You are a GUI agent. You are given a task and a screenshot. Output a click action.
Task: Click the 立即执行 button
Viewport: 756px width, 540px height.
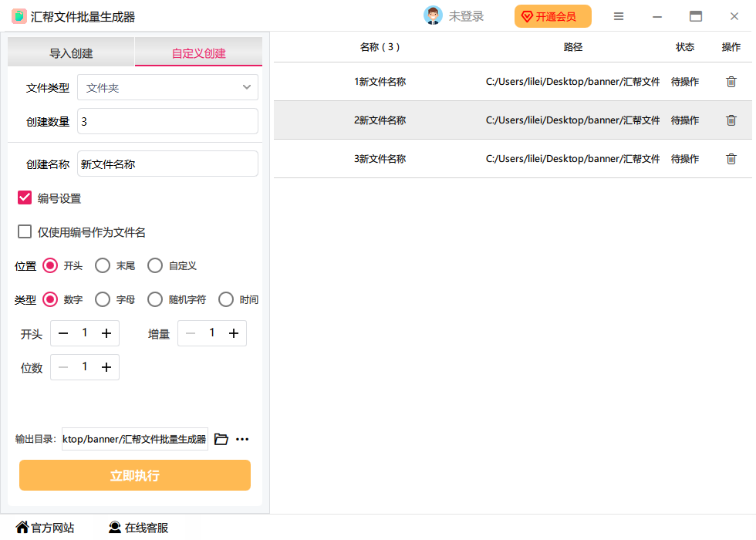135,475
